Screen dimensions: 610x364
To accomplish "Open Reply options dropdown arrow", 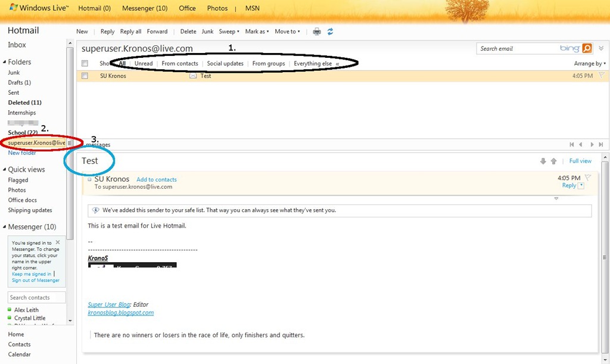I will [x=581, y=185].
